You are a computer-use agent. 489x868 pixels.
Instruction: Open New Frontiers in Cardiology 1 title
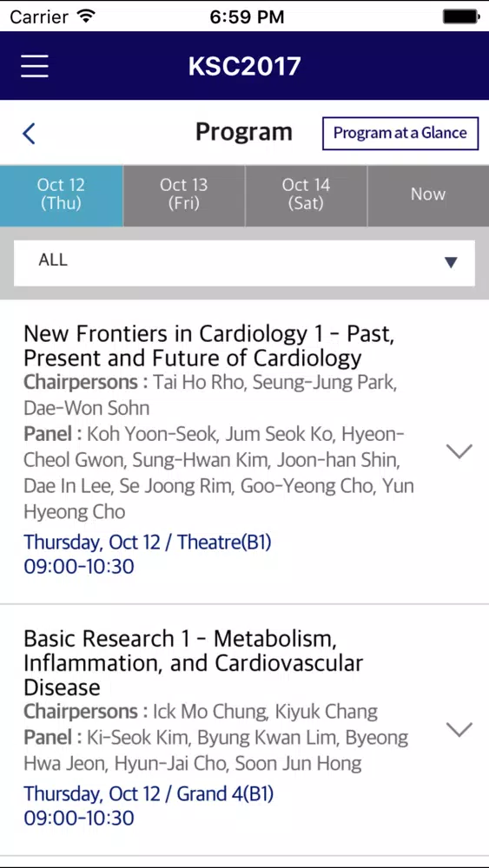(208, 346)
